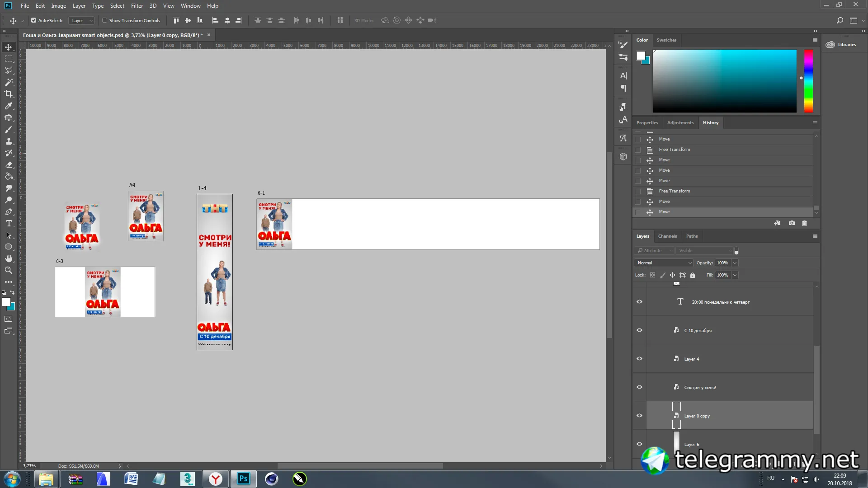Open the Auto-Select Layer dropdown
Viewport: 868px width, 488px height.
click(x=82, y=21)
